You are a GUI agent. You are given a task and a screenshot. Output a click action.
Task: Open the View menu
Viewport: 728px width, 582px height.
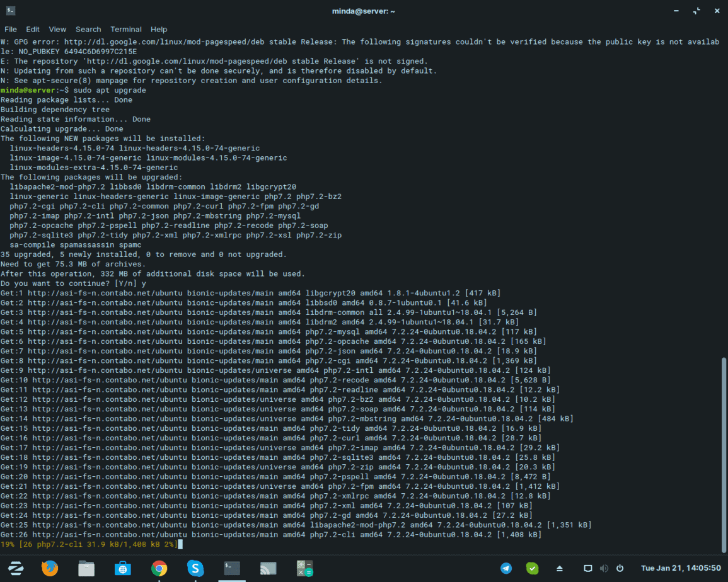[x=57, y=29]
